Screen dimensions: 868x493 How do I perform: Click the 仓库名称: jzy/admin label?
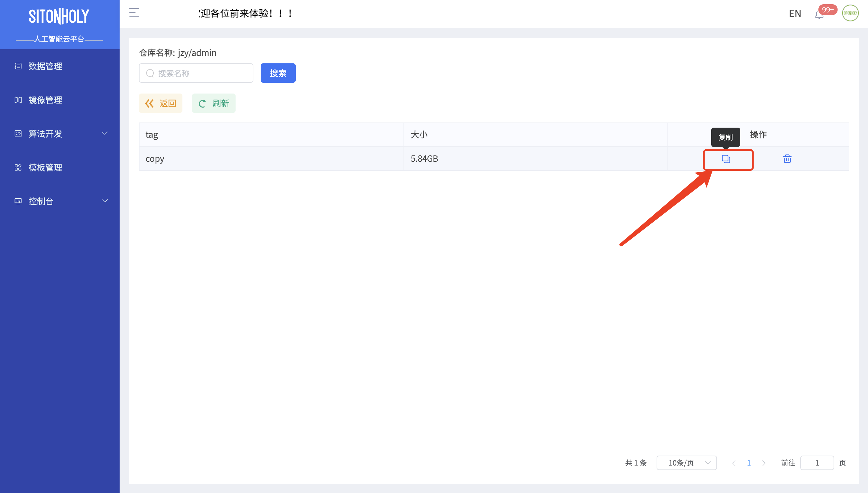coord(178,53)
